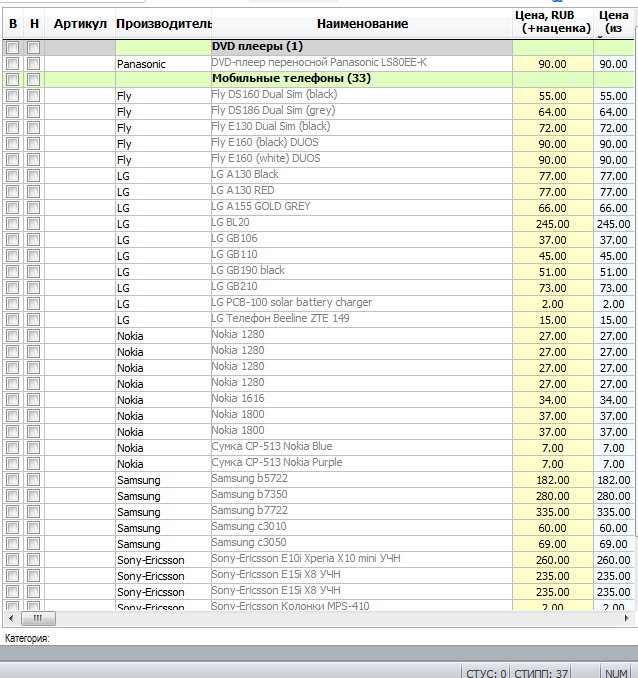Viewport: 638px width, 678px height.
Task: Check Н box of Мобильные телефоны group row
Action: 33,80
